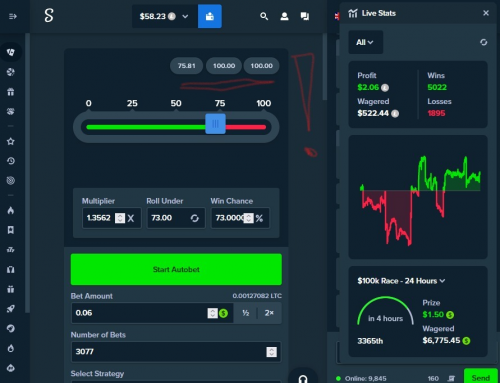Open live support headset button
Screen dimensions: 500x383
point(303,378)
